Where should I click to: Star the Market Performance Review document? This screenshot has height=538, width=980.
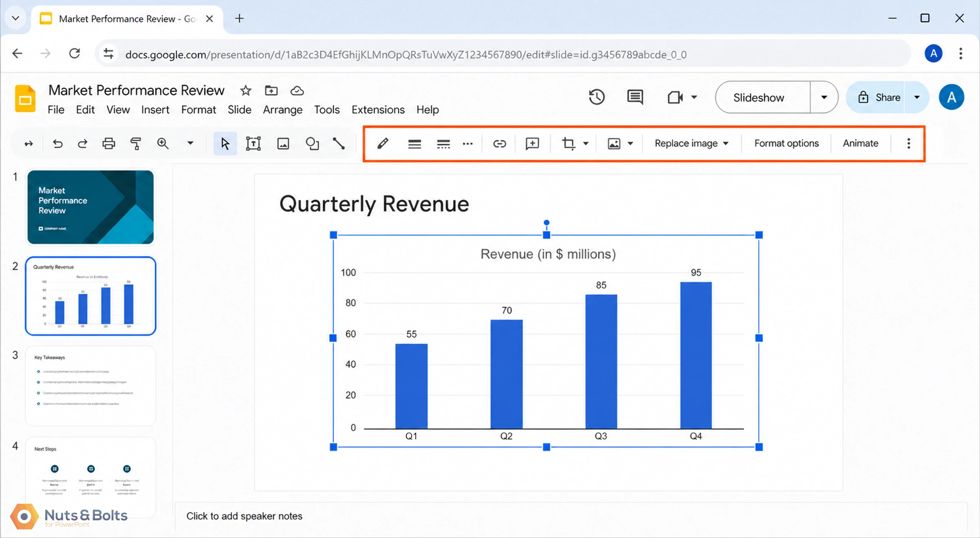click(x=245, y=91)
